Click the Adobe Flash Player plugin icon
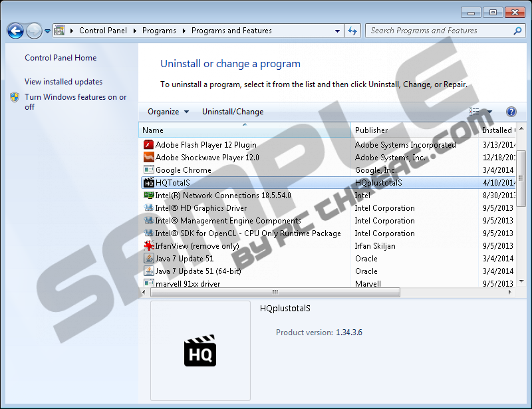This screenshot has width=532, height=409. (149, 145)
